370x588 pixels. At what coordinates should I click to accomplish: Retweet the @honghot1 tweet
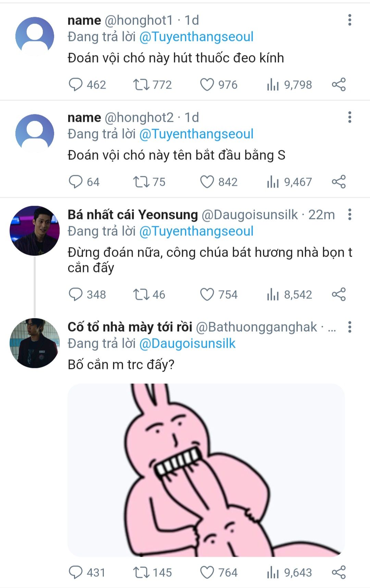(141, 85)
